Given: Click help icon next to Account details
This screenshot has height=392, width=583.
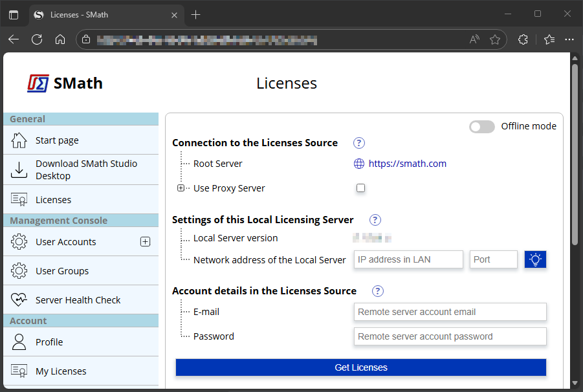Looking at the screenshot, I should 378,291.
